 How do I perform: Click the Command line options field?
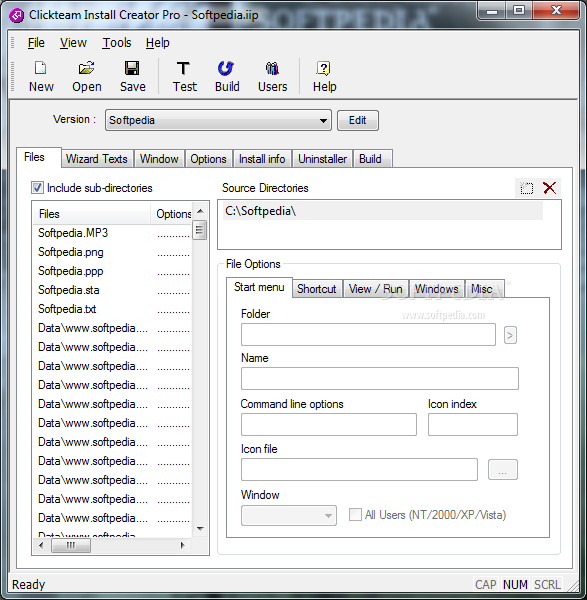[329, 424]
